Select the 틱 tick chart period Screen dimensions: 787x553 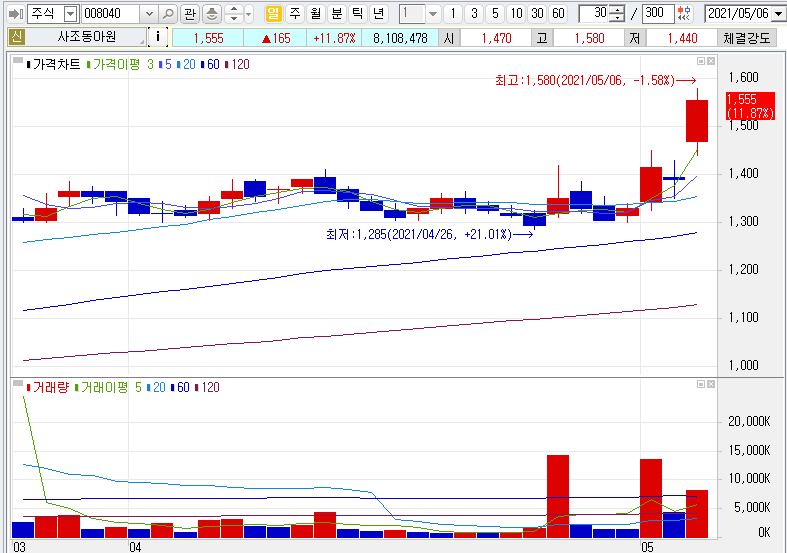(x=357, y=14)
